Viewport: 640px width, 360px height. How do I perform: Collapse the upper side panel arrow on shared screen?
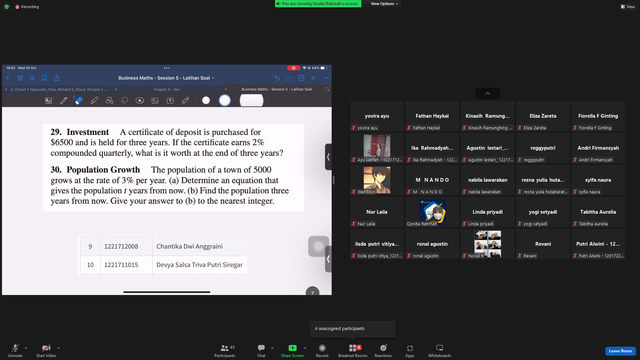pyautogui.click(x=328, y=157)
